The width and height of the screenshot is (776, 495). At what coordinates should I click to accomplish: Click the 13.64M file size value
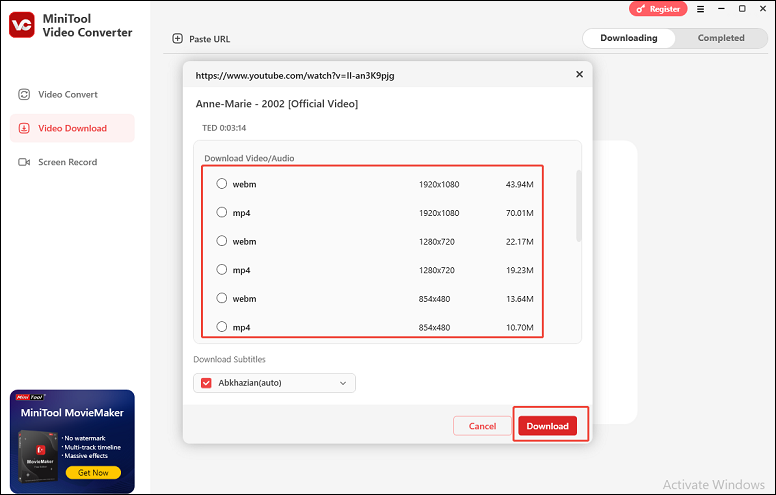pyautogui.click(x=520, y=299)
